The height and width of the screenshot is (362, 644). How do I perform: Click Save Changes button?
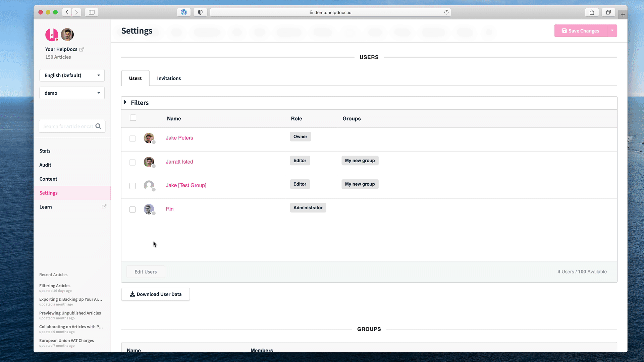pos(581,31)
